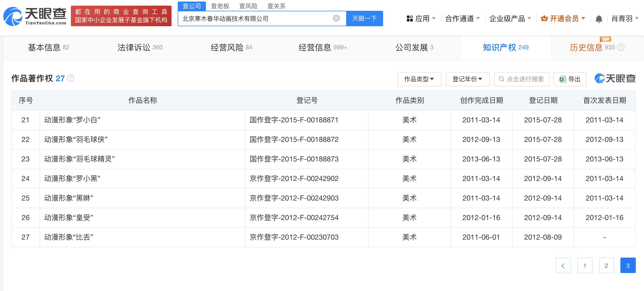644x291 pixels.
Task: Click completion date 2011-06-01
Action: 481,237
